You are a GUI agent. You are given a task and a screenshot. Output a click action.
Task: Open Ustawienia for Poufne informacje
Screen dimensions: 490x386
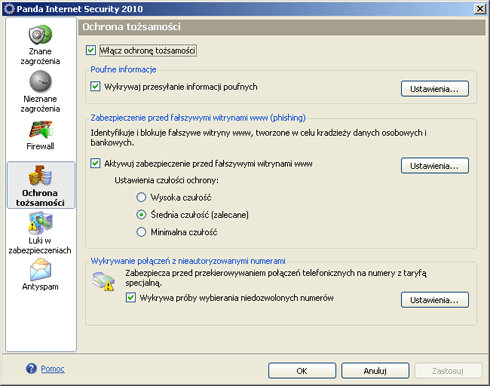coord(435,89)
